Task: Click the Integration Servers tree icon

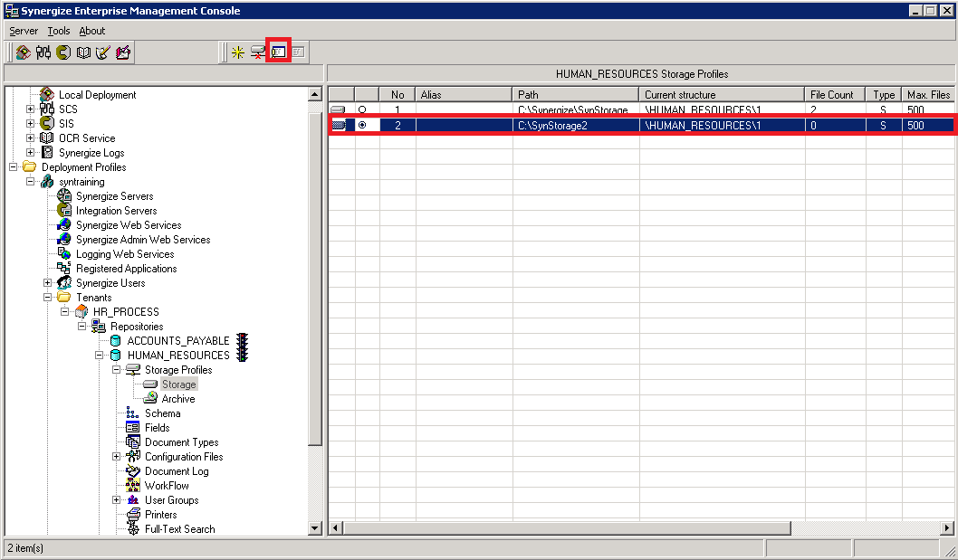Action: pos(64,211)
